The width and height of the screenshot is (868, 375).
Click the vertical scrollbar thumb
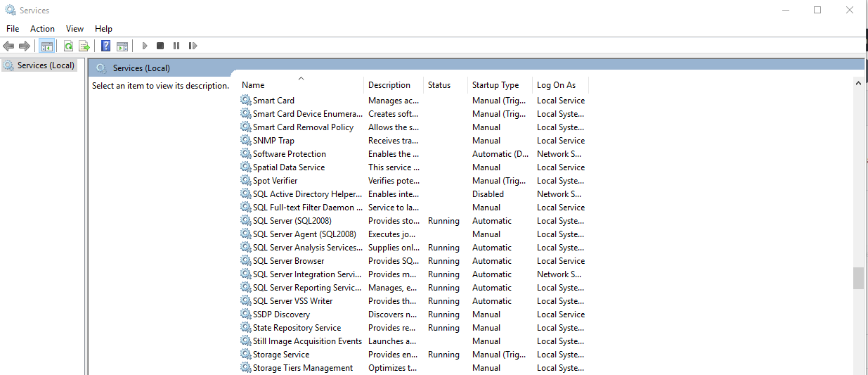[858, 278]
